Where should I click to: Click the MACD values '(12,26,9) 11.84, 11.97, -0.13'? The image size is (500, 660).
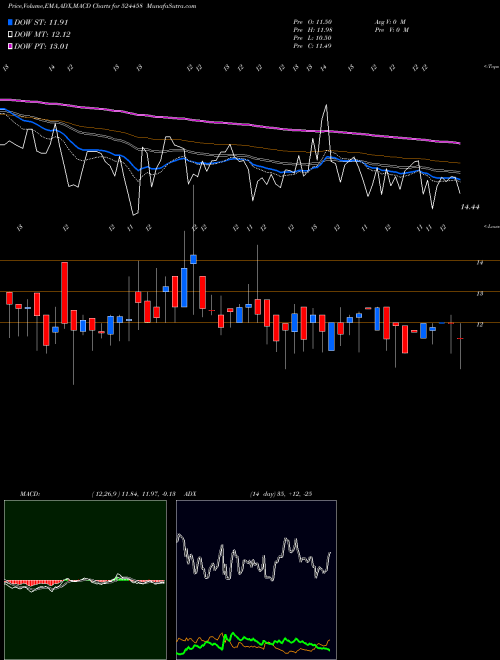pos(136,494)
